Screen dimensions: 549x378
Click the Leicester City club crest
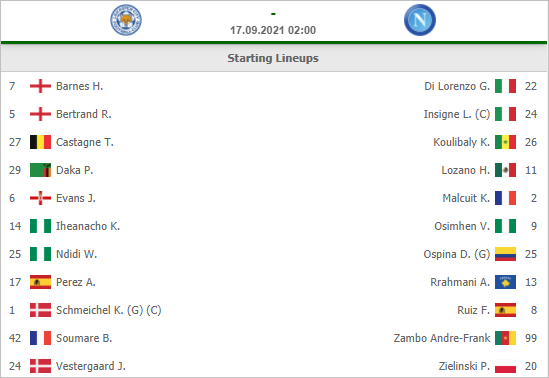point(126,20)
